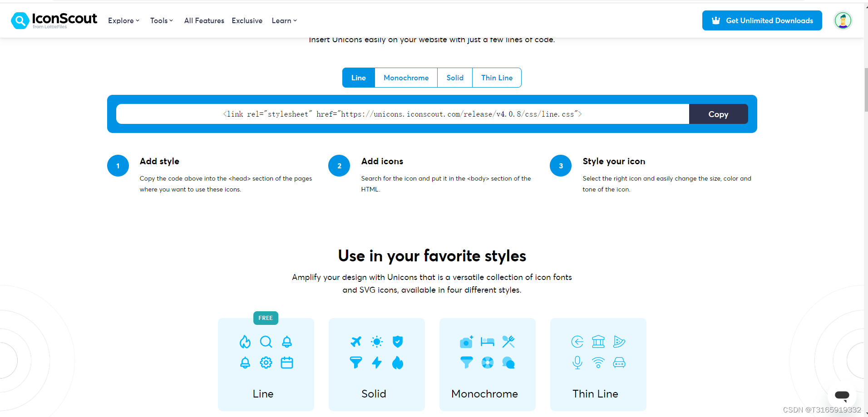Switch to the Solid style tab
The width and height of the screenshot is (868, 417).
[x=455, y=78]
